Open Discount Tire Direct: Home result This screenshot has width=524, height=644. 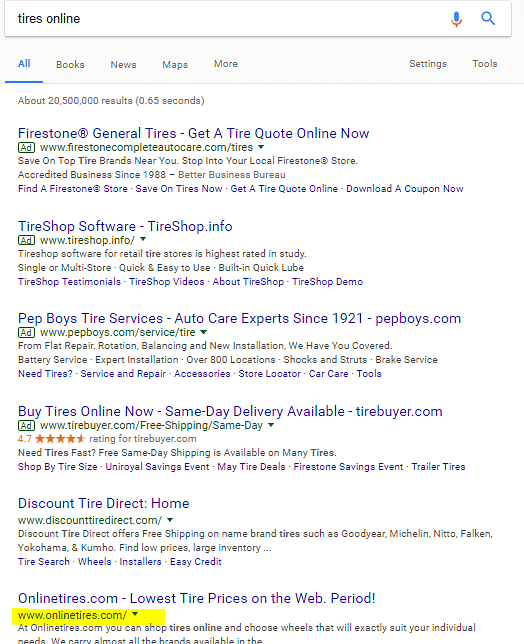coord(103,503)
